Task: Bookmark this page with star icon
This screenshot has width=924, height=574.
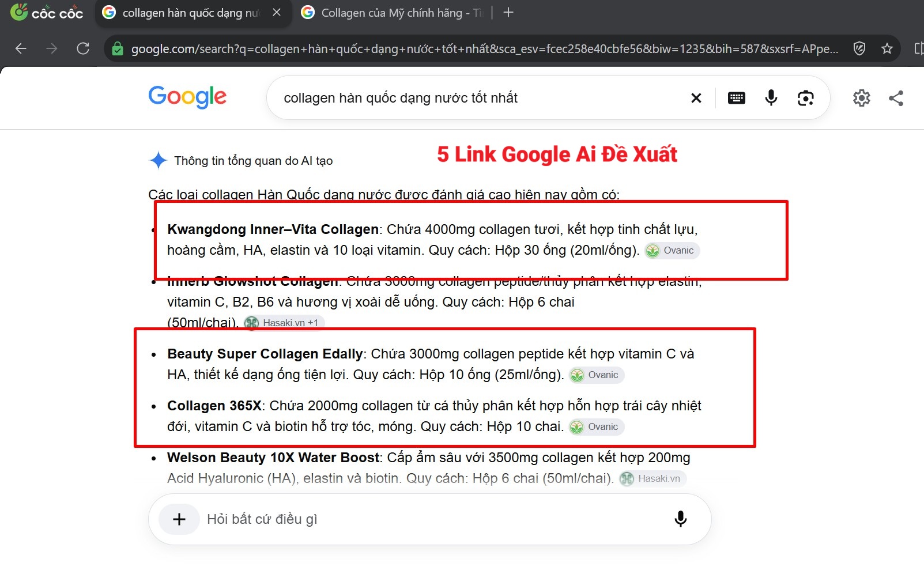Action: [x=887, y=49]
